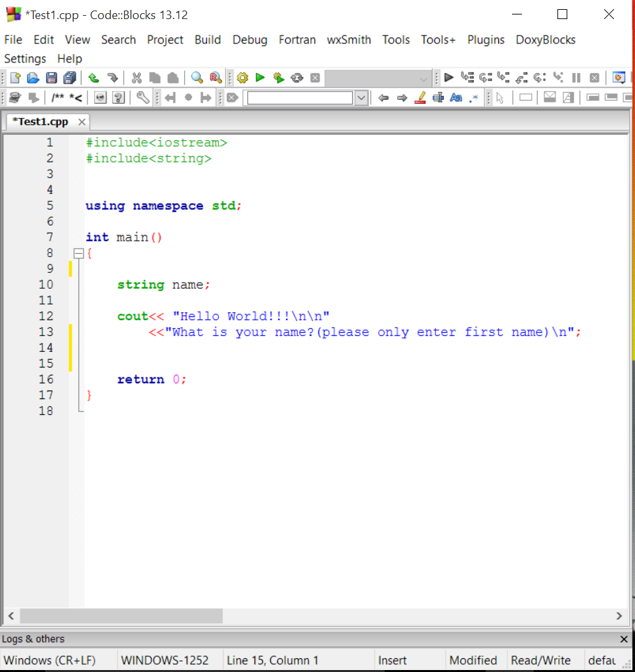
Task: Toggle selected text only search option icon
Action: (438, 98)
